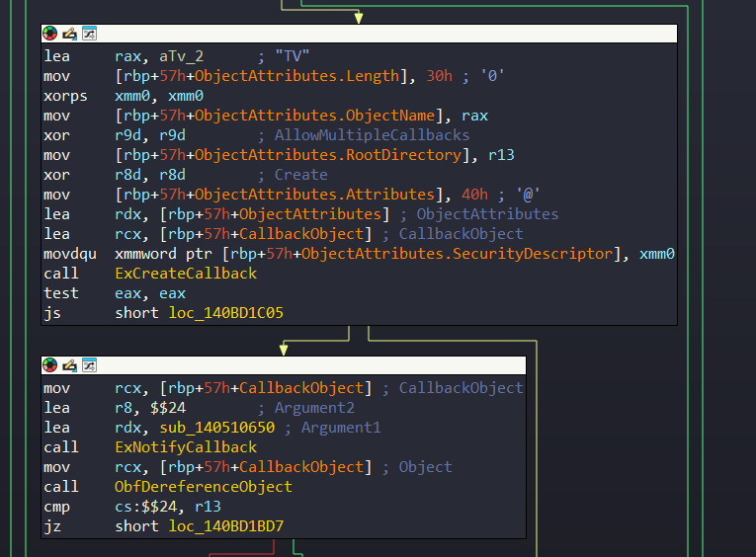Select the aTv_2 string reference
Viewport: 756px width, 557px height.
point(181,56)
